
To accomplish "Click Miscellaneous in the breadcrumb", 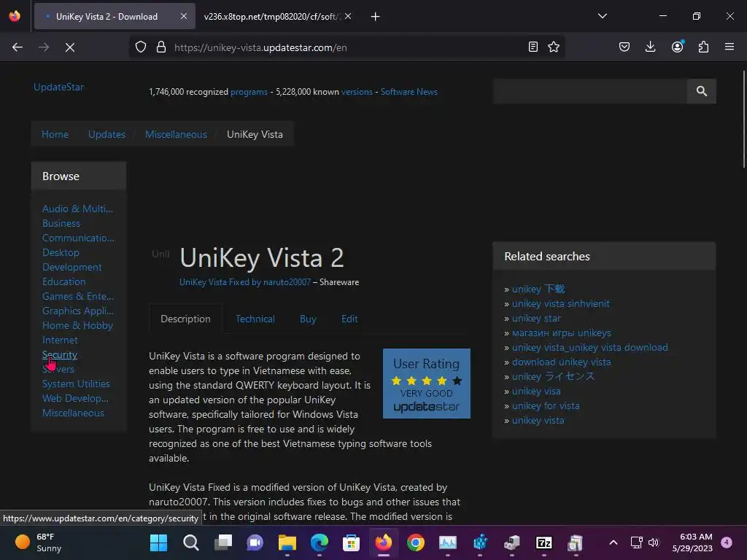I will click(x=176, y=134).
